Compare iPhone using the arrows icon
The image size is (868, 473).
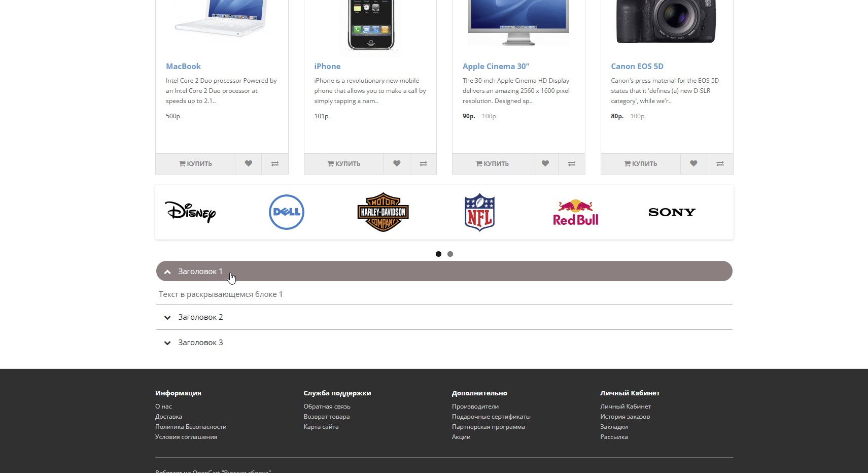coord(423,163)
